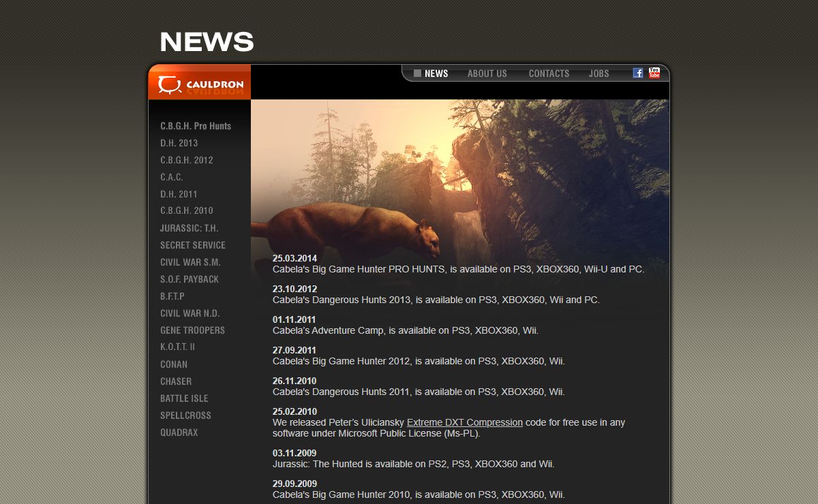The height and width of the screenshot is (504, 818).
Task: Select C.A.C. in sidebar
Action: pos(172,177)
